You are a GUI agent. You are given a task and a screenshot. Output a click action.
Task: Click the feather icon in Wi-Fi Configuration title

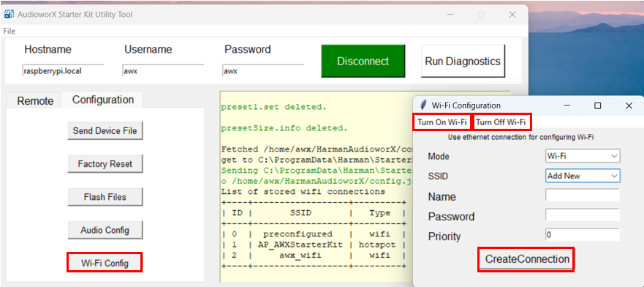point(423,105)
